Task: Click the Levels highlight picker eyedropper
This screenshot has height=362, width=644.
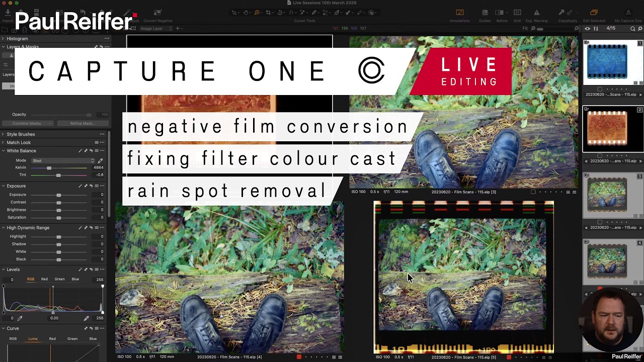Action: tap(86, 318)
